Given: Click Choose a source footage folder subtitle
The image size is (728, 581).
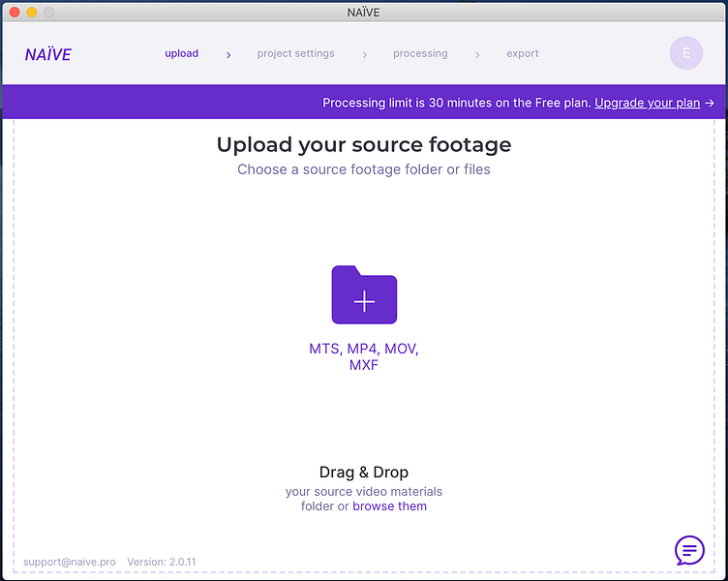Looking at the screenshot, I should click(364, 169).
